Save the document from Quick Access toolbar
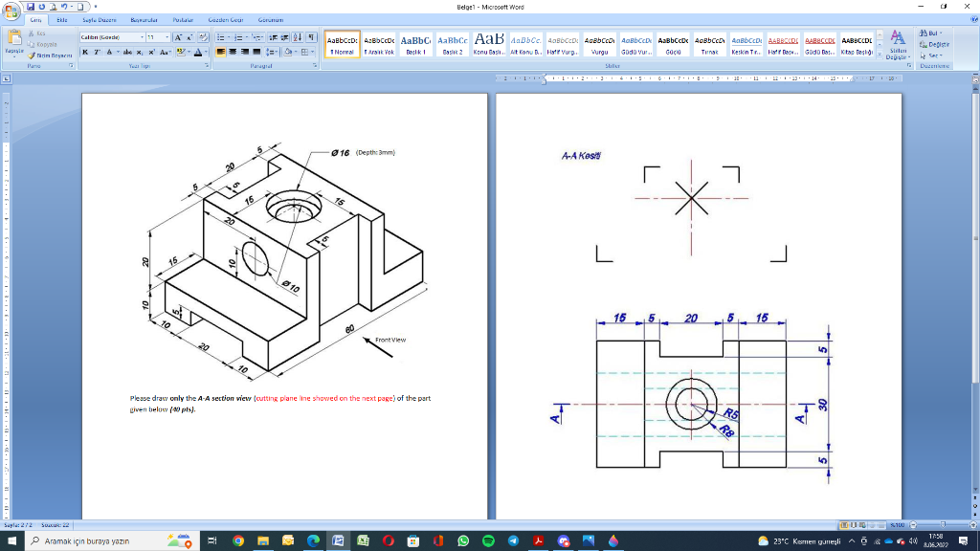 pos(30,7)
